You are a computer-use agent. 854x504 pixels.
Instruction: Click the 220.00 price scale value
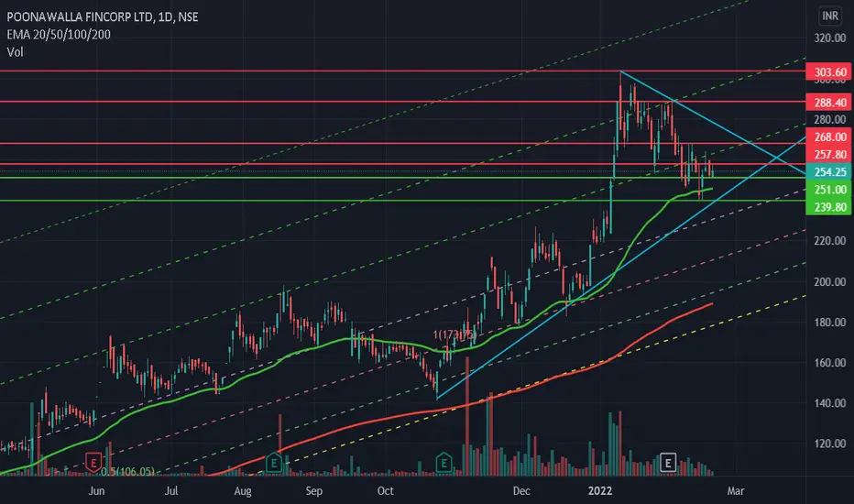point(830,241)
